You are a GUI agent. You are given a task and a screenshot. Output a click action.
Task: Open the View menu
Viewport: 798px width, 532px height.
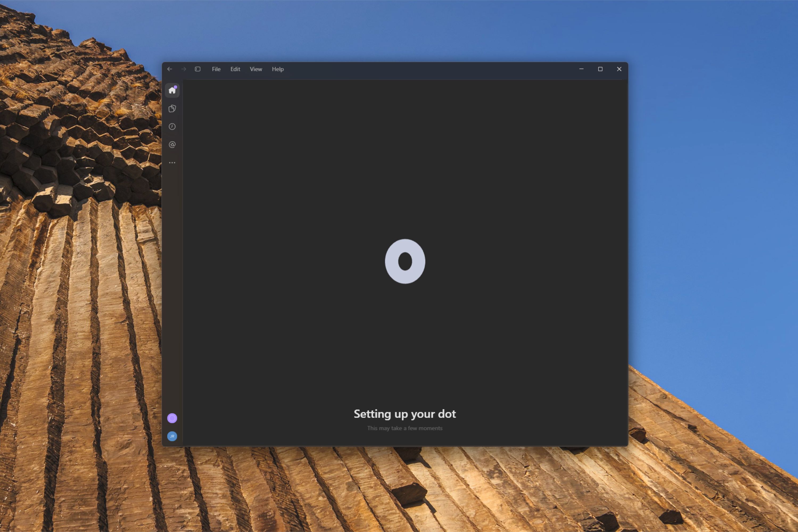[256, 69]
